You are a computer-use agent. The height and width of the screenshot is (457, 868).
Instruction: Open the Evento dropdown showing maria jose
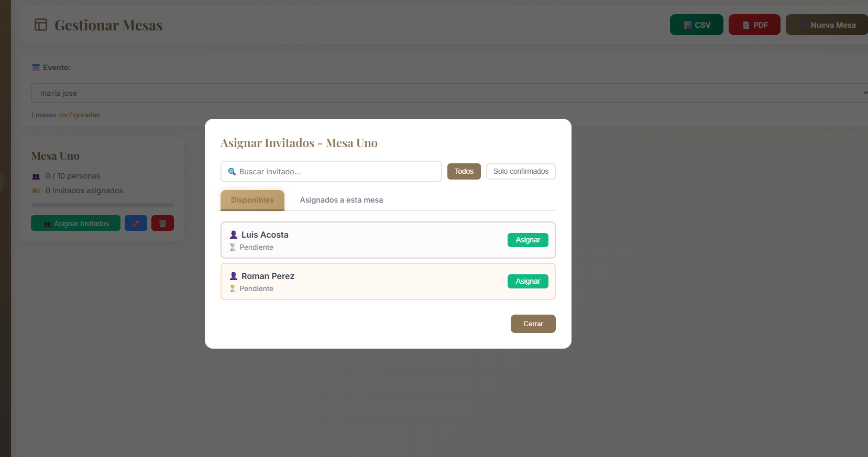pos(445,93)
